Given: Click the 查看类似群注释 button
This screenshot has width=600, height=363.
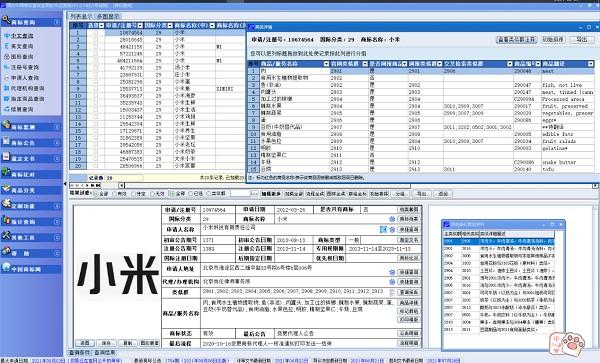Looking at the screenshot, I should tap(517, 39).
